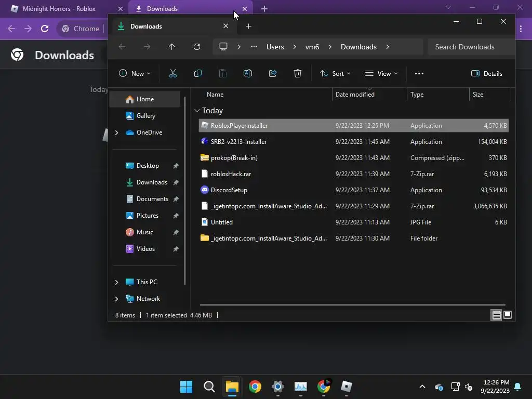This screenshot has width=532, height=399.
Task: Click the horizontal scrollbar under the file list
Action: (353, 304)
